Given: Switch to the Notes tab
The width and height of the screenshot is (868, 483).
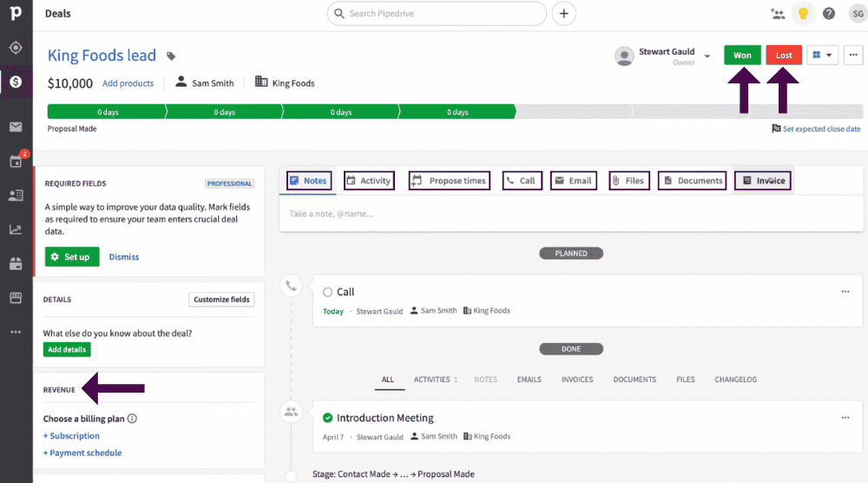Looking at the screenshot, I should (x=309, y=181).
